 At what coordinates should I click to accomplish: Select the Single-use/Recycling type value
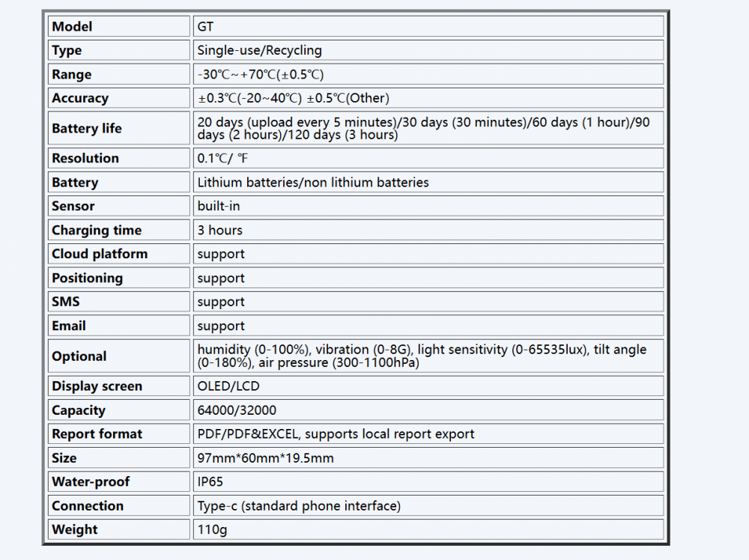pyautogui.click(x=259, y=51)
